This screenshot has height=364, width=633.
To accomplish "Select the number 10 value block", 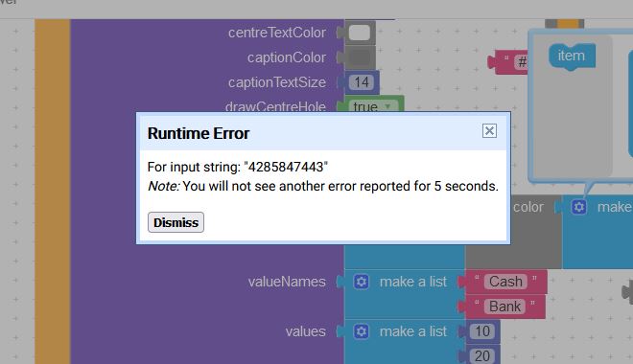I will click(x=482, y=331).
